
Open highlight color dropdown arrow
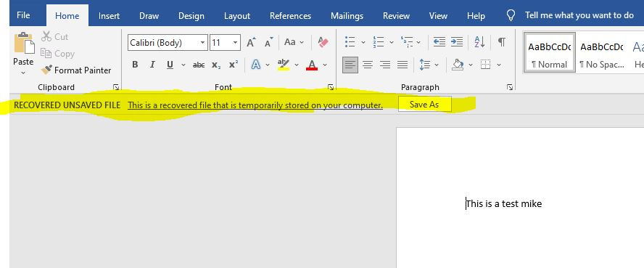(x=297, y=65)
